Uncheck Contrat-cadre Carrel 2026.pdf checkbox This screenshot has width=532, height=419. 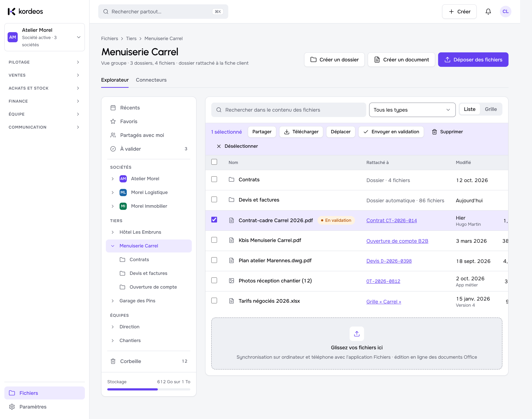[x=214, y=220]
